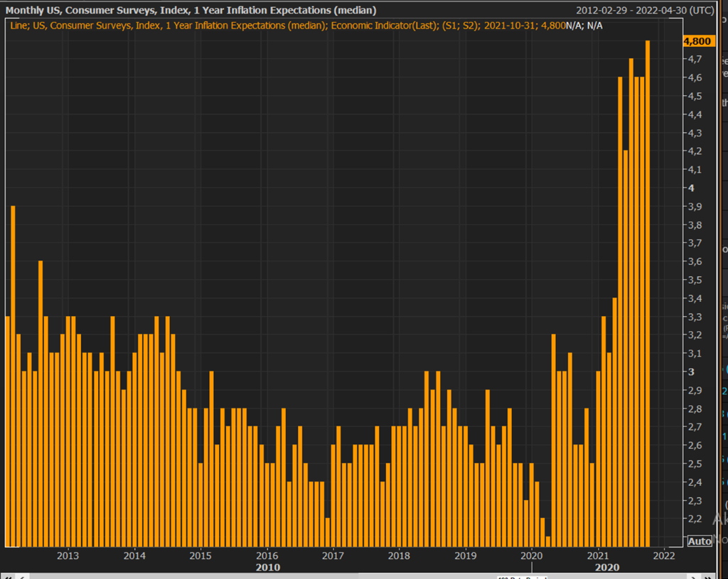The width and height of the screenshot is (728, 579).
Task: Click the 2013 x-axis year label
Action: click(x=68, y=556)
